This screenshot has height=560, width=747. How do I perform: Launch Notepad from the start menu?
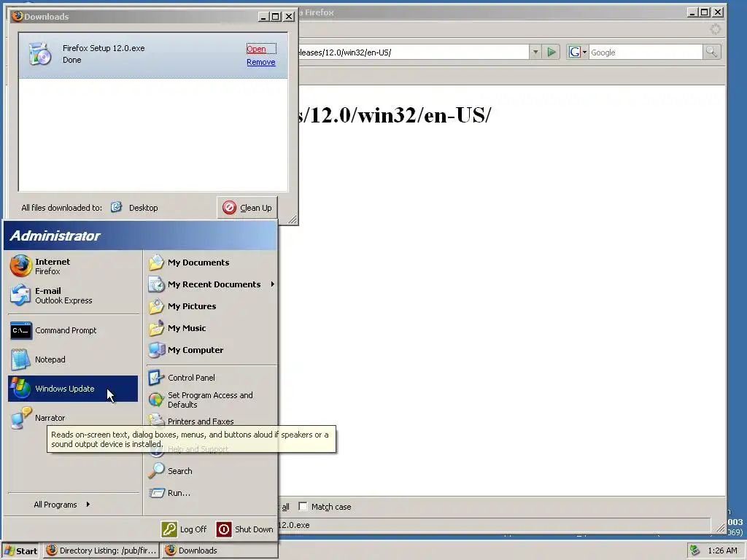click(73, 359)
